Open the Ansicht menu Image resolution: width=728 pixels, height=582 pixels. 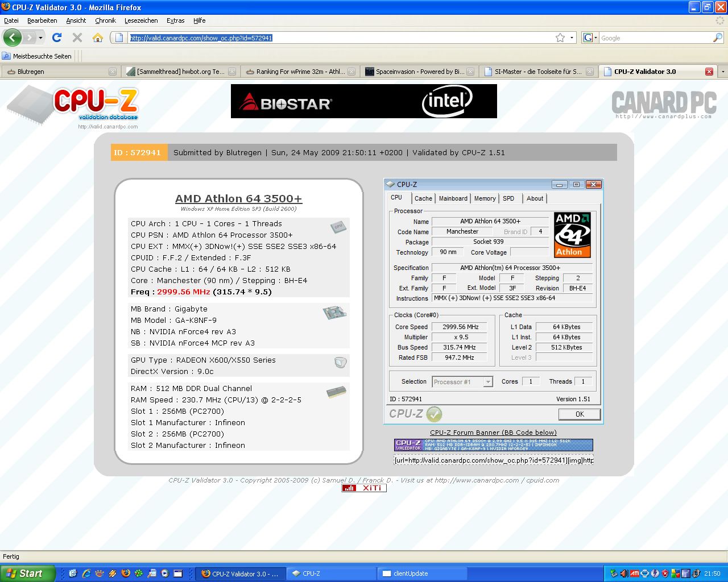76,20
